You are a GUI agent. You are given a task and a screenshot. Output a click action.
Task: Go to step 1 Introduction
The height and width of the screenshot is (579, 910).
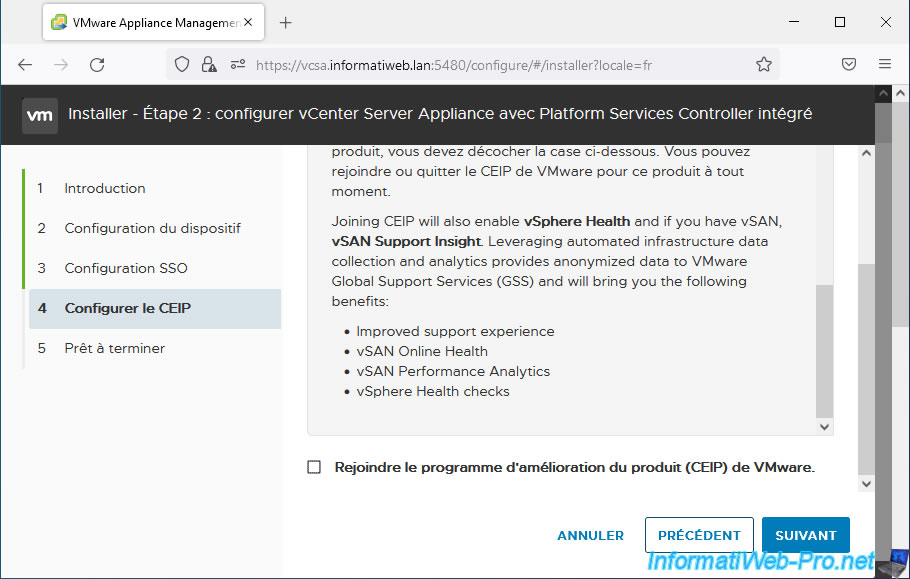[104, 189]
